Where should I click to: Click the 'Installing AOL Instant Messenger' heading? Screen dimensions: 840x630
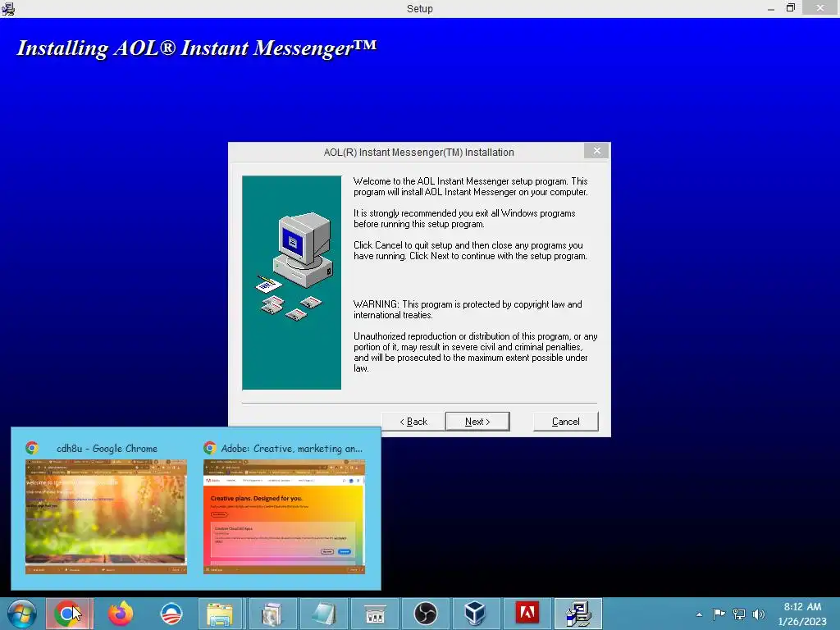click(197, 48)
